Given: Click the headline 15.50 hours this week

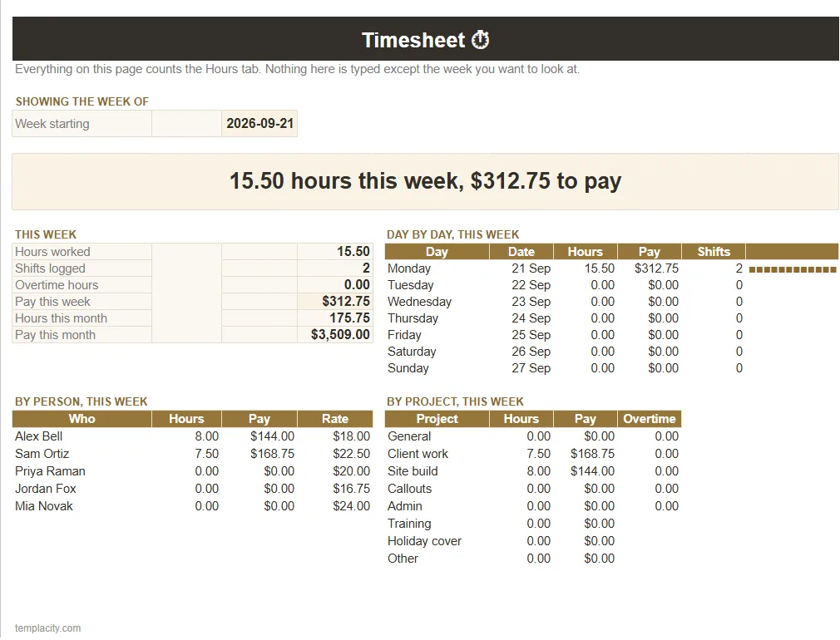Looking at the screenshot, I should (425, 181).
